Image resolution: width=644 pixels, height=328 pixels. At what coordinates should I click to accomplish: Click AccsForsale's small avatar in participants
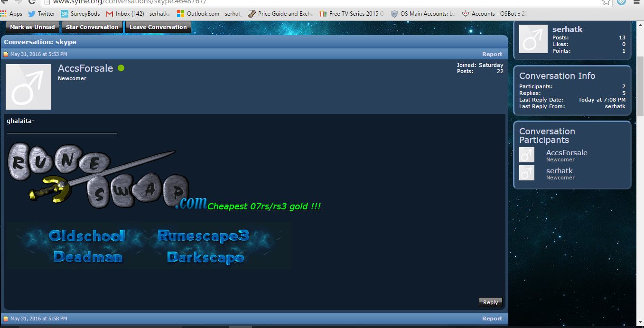[527, 155]
